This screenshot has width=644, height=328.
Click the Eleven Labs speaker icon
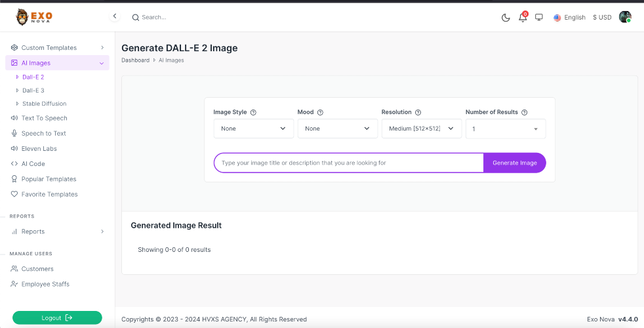14,148
